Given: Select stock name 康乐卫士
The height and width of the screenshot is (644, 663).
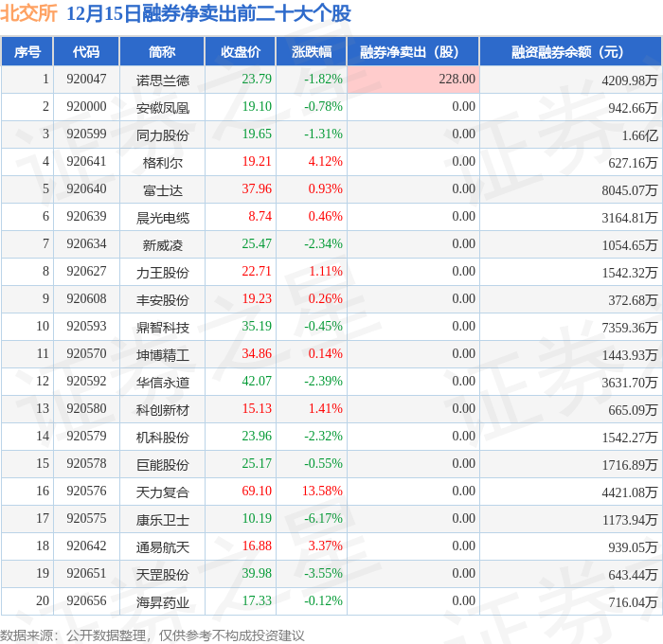Looking at the screenshot, I should tap(162, 520).
